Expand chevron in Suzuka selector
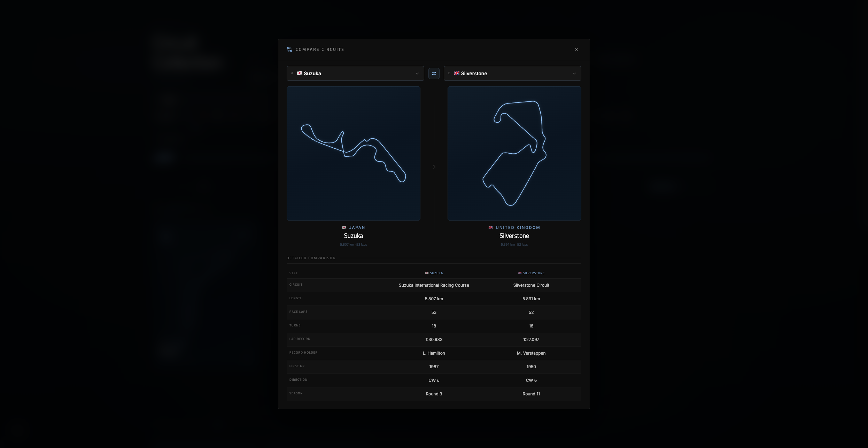868x448 pixels. click(x=417, y=74)
